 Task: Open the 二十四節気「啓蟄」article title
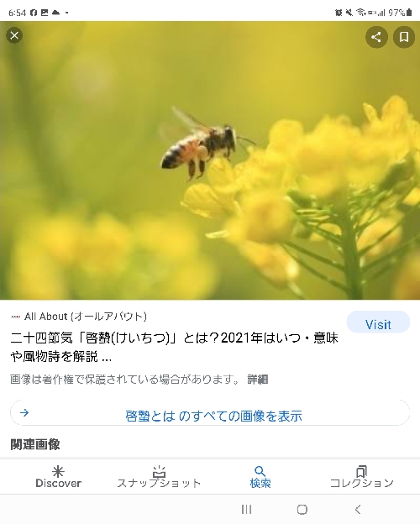174,347
